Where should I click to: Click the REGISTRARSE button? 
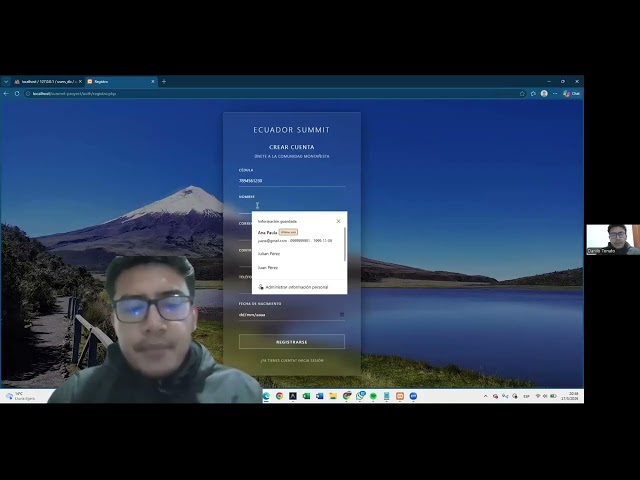[x=292, y=342]
